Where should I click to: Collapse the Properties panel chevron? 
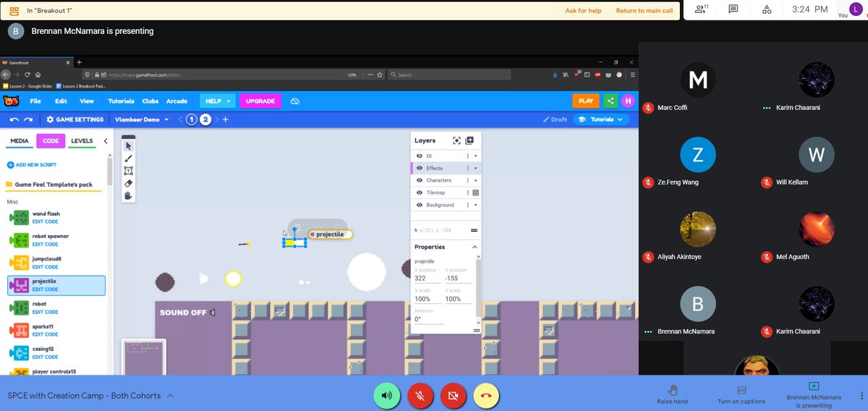[475, 247]
